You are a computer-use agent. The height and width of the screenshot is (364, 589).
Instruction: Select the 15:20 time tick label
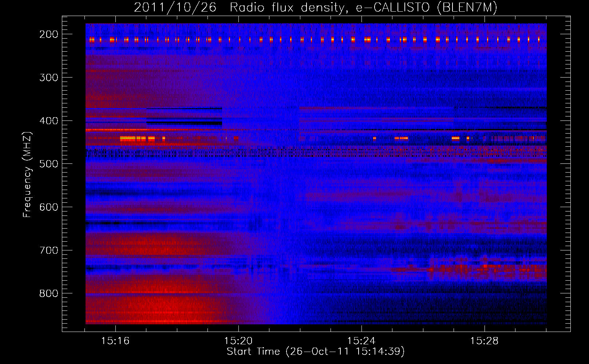(x=238, y=341)
